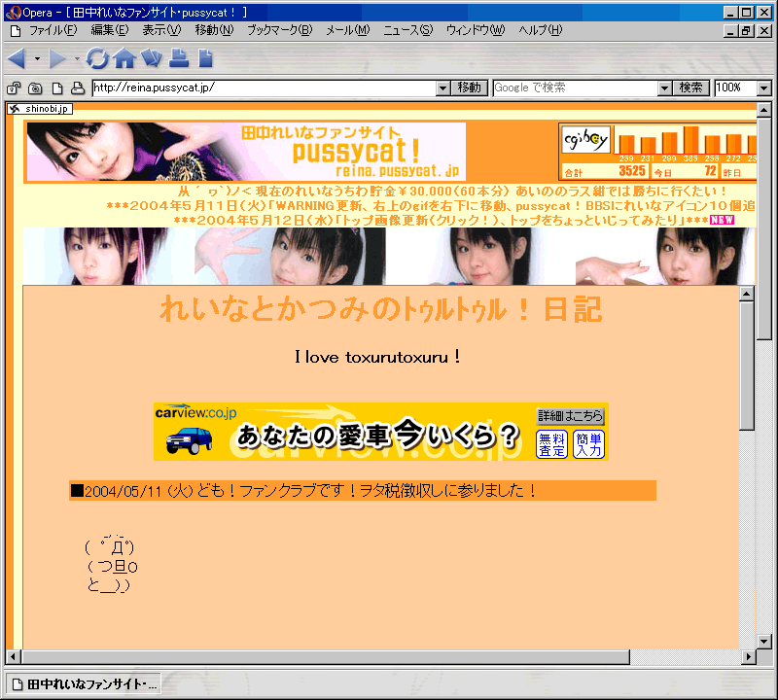Go to the Home page icon

pyautogui.click(x=124, y=58)
